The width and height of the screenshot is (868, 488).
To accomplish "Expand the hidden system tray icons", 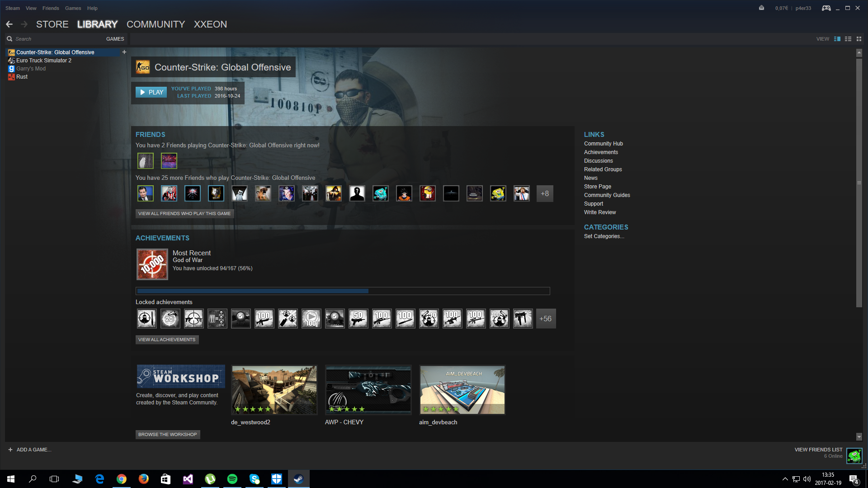I will coord(785,479).
